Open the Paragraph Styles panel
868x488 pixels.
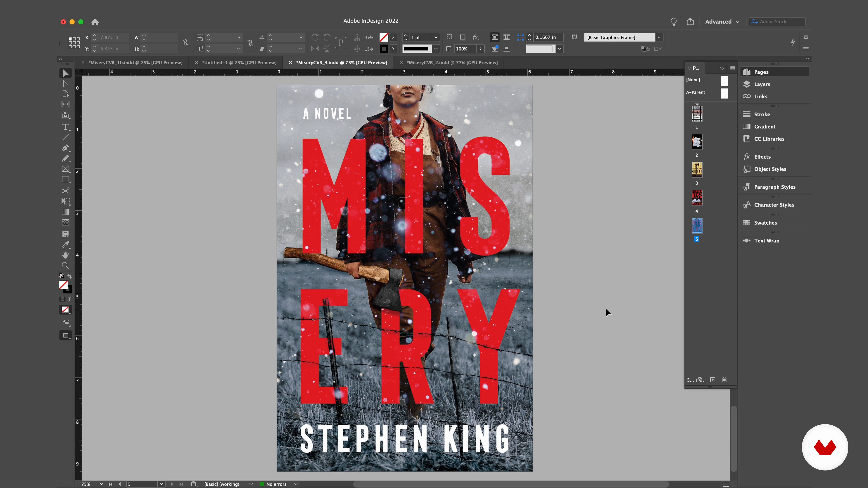[x=774, y=187]
